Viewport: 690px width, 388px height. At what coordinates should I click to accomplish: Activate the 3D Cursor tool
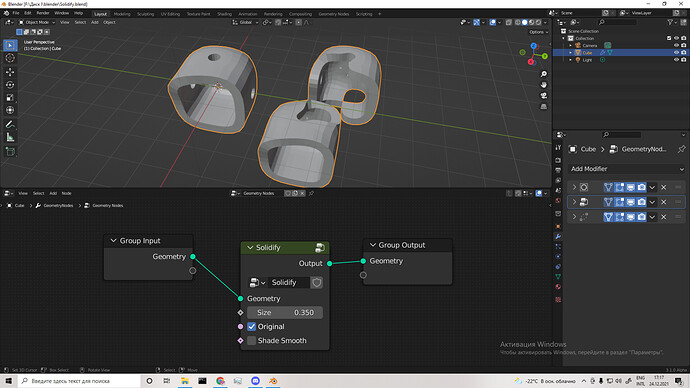(x=10, y=58)
